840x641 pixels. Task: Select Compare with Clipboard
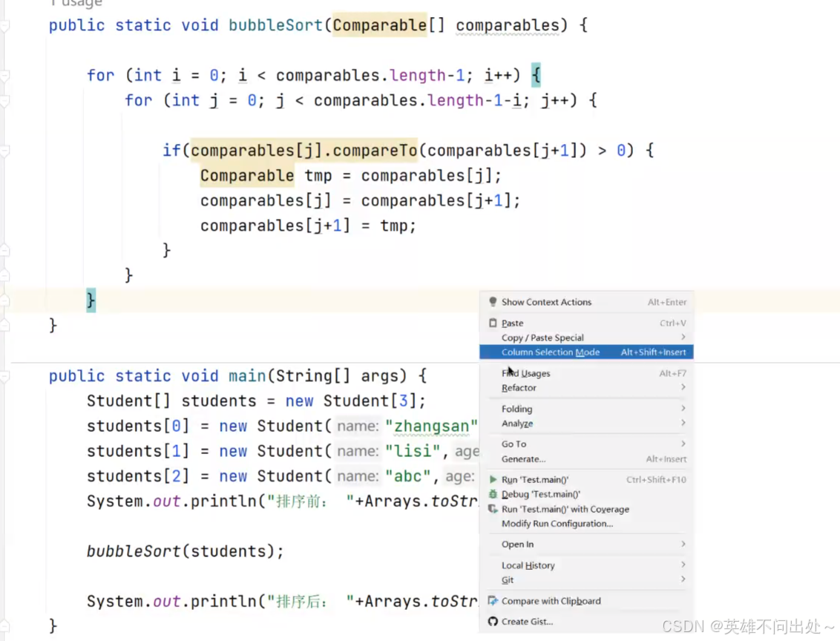tap(587, 601)
